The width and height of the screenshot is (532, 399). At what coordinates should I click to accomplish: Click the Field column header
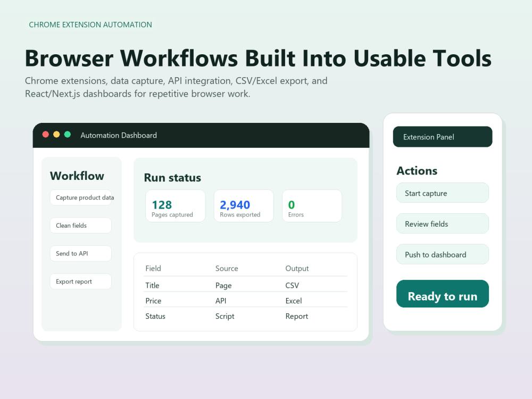(x=153, y=268)
